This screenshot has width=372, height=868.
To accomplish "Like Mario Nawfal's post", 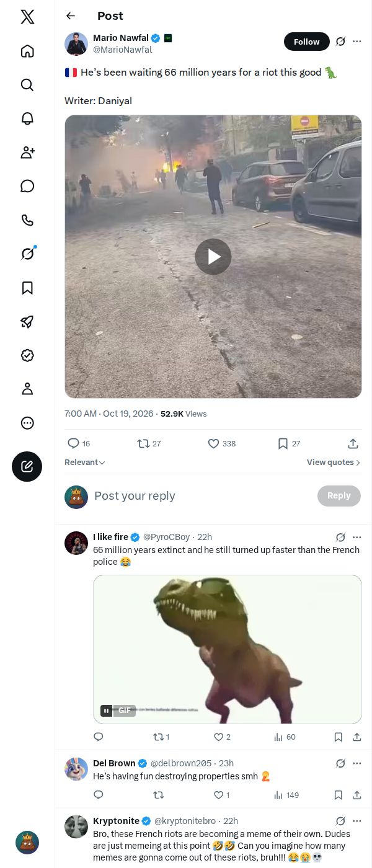I will tap(221, 443).
